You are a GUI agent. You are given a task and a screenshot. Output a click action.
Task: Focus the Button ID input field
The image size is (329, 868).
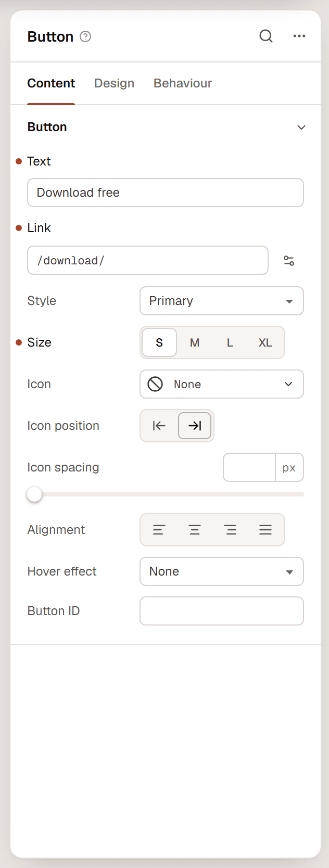[x=222, y=611]
